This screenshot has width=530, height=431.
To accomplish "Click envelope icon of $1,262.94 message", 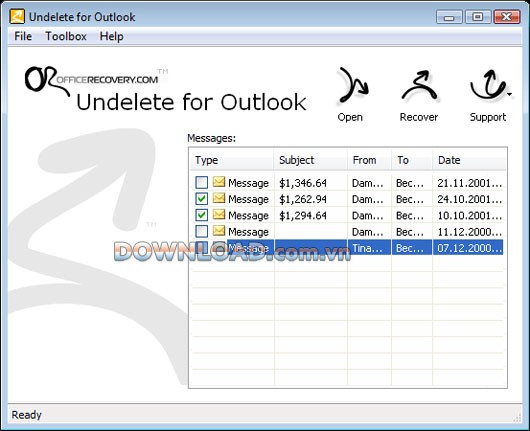I will (x=219, y=198).
